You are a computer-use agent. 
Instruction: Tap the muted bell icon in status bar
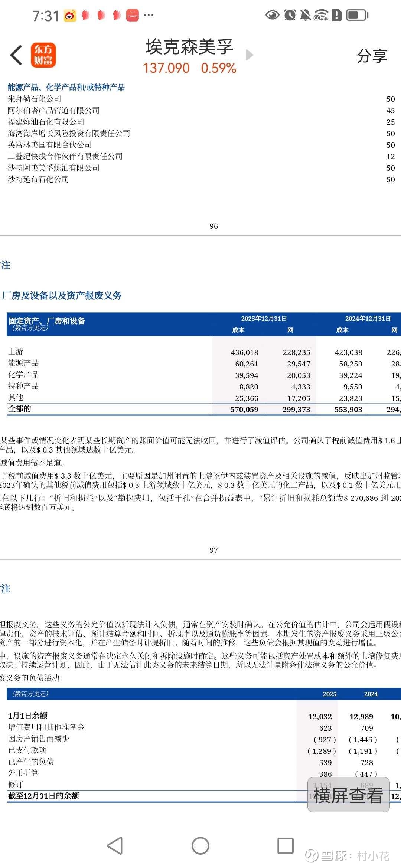(305, 15)
